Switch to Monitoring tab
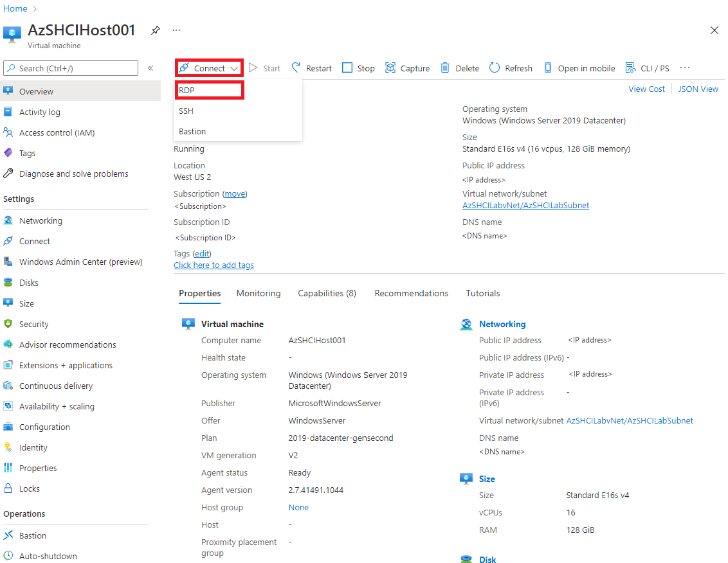 click(259, 293)
